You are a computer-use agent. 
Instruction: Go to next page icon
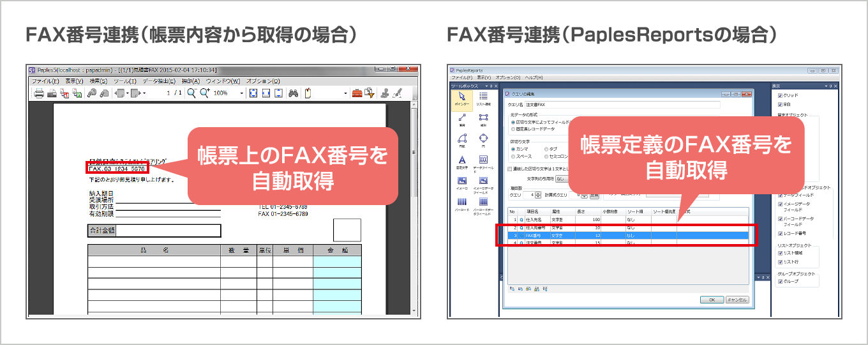[x=135, y=93]
